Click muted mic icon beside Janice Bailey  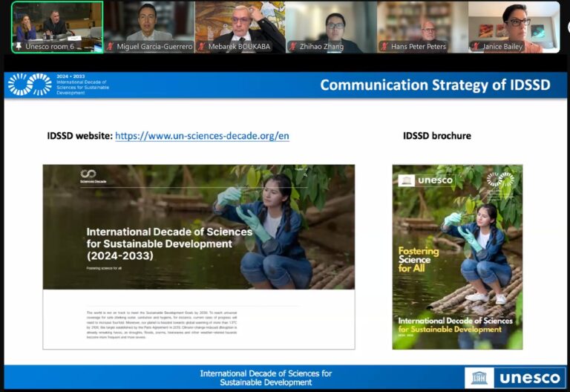[476, 46]
